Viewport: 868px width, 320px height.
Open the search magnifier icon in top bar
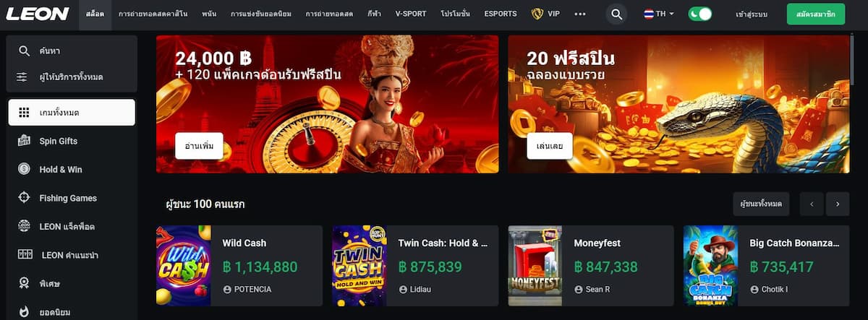[616, 14]
